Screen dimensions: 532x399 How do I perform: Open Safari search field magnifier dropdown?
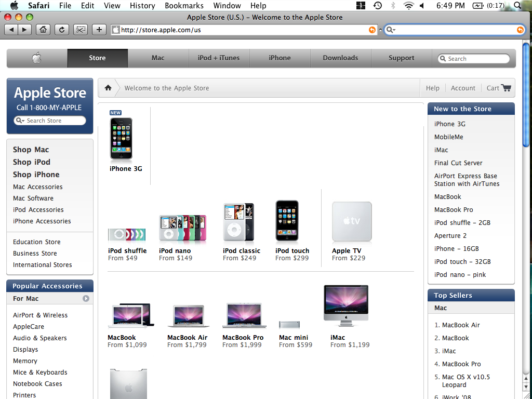(x=391, y=30)
